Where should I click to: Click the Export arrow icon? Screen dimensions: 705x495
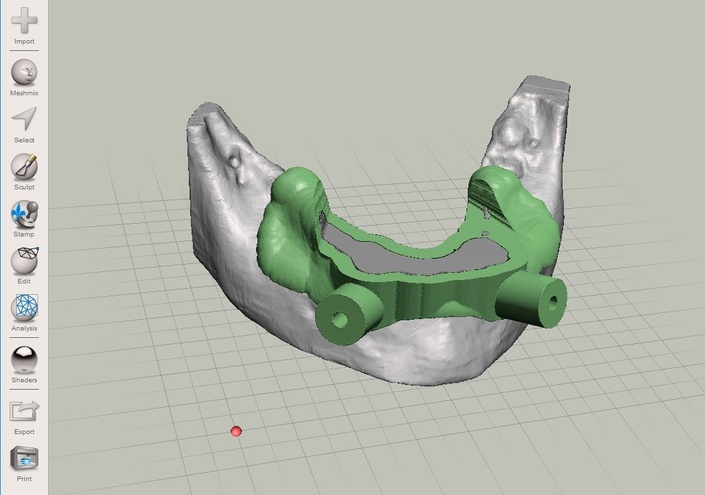24,411
